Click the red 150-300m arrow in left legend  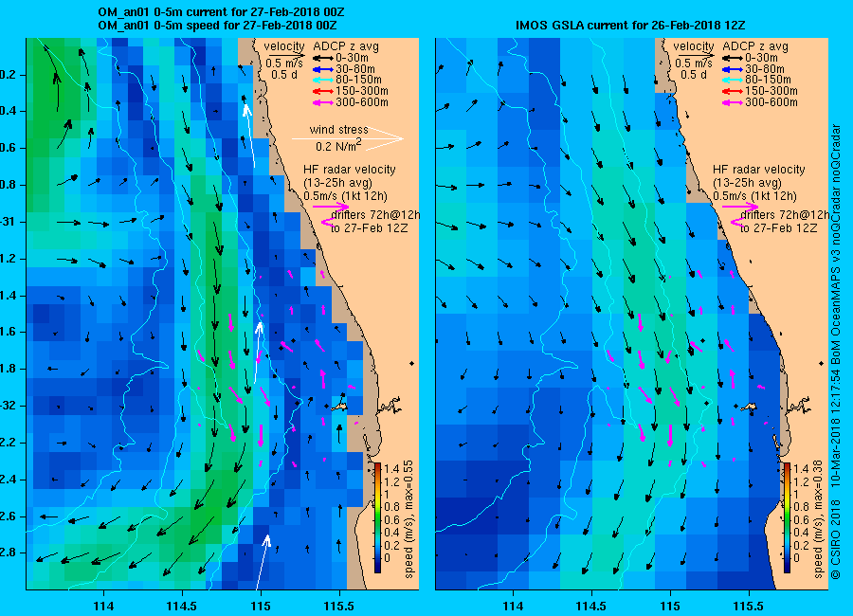click(x=323, y=91)
